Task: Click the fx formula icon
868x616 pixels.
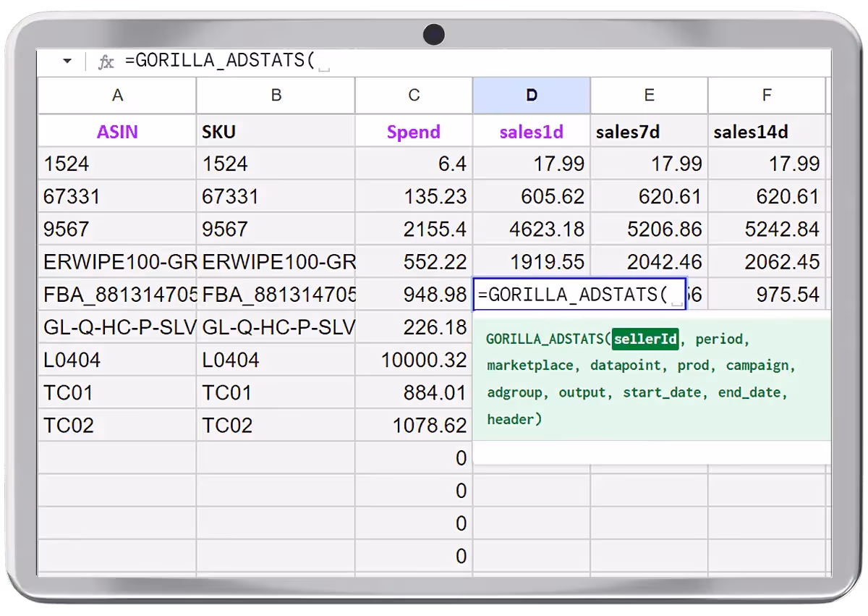Action: [x=106, y=62]
